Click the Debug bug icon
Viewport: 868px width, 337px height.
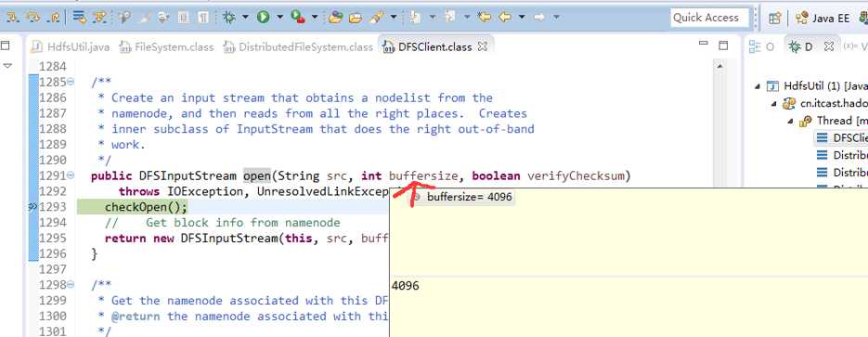228,17
